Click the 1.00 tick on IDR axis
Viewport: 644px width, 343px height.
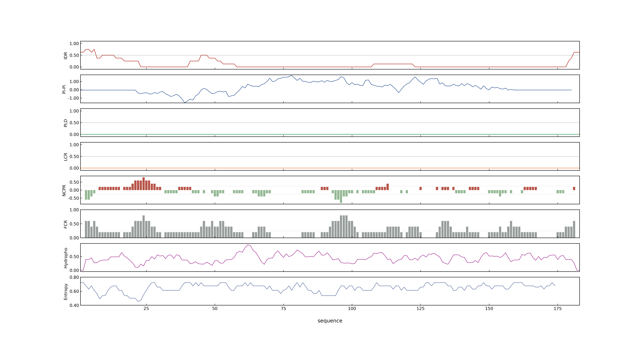(74, 44)
